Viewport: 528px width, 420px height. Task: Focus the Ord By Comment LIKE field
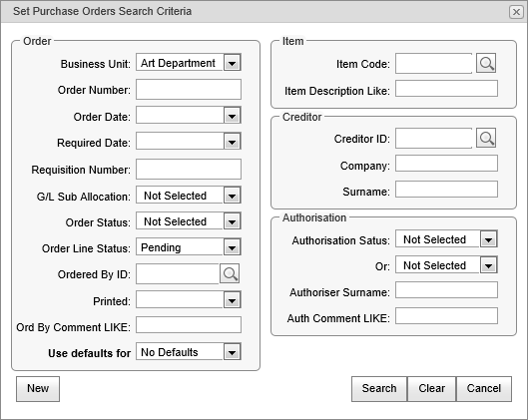[x=189, y=325]
